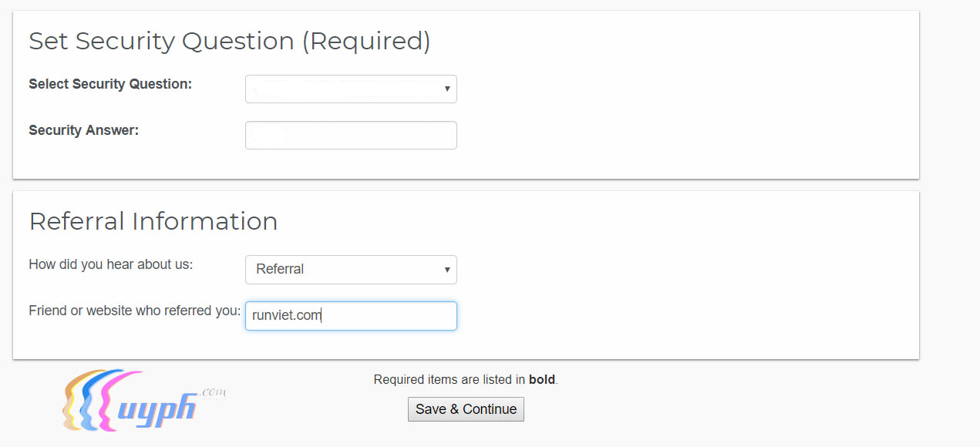The image size is (980, 447).
Task: Click the Security Answer label
Action: [x=83, y=130]
